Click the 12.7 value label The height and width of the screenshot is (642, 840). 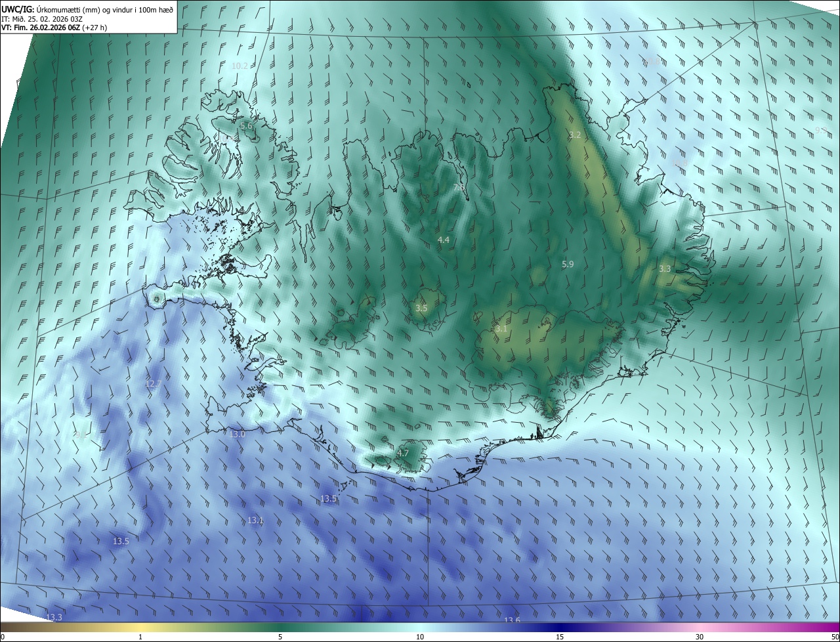tap(153, 383)
